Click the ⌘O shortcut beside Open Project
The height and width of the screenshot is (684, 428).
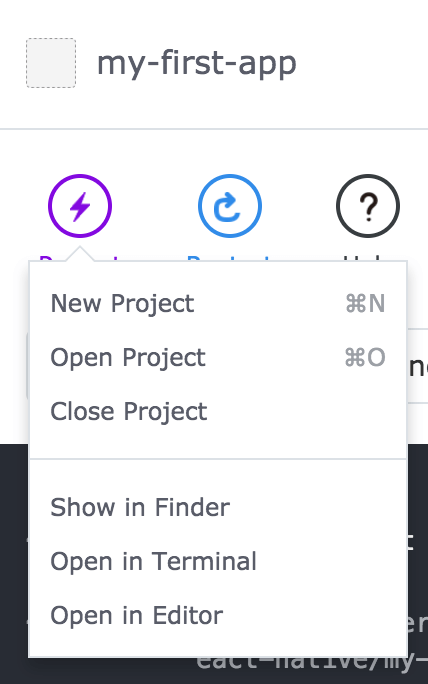pyautogui.click(x=365, y=357)
